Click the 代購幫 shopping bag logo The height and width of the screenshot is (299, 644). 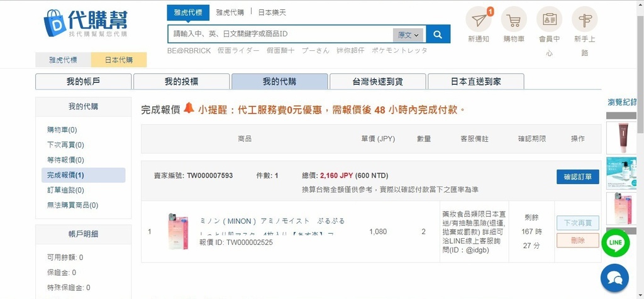(x=86, y=23)
